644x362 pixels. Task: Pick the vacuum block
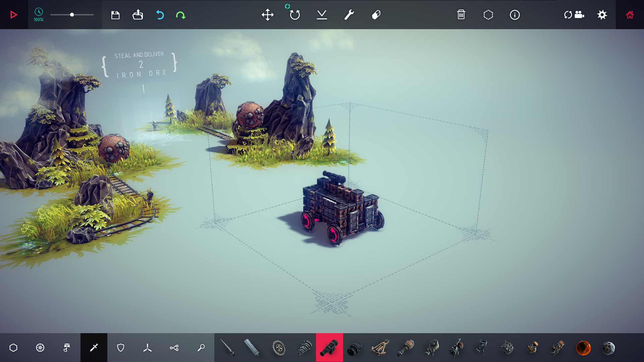pyautogui.click(x=431, y=348)
